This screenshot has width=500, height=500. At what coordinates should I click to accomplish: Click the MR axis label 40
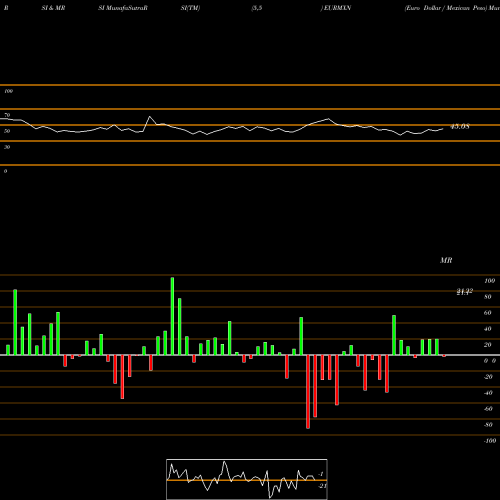point(488,329)
